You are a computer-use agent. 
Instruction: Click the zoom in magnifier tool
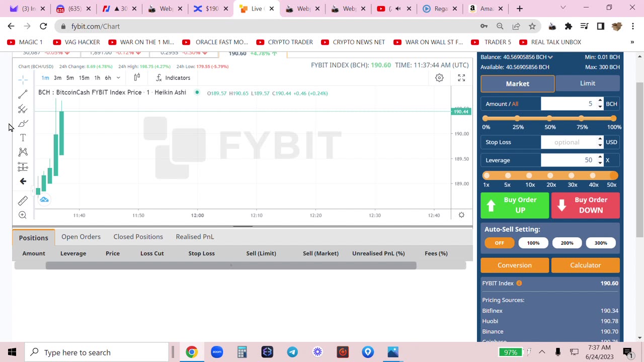(x=23, y=215)
